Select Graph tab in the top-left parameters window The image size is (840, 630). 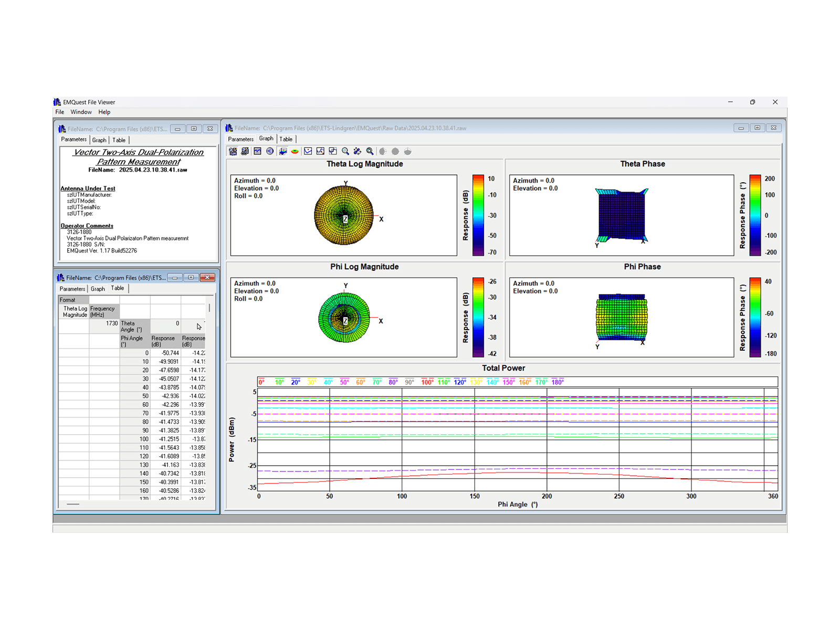click(x=99, y=140)
